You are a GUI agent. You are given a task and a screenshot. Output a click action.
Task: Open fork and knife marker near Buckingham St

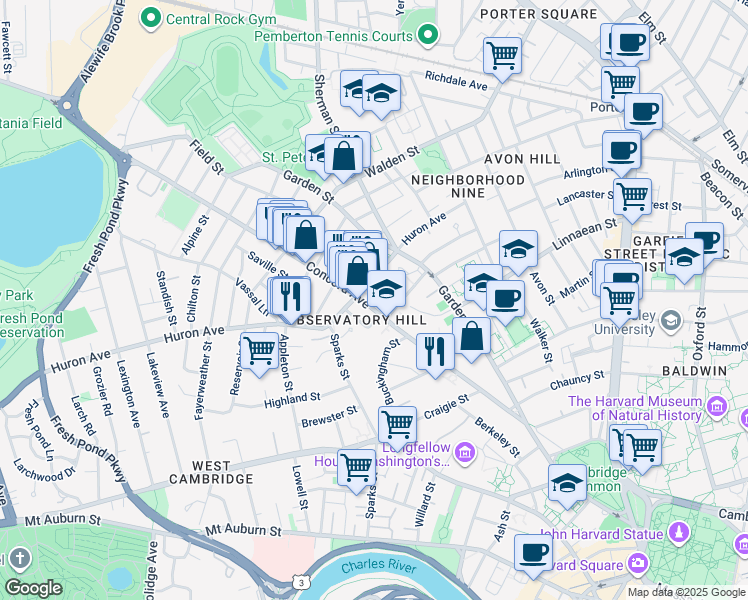(x=435, y=352)
